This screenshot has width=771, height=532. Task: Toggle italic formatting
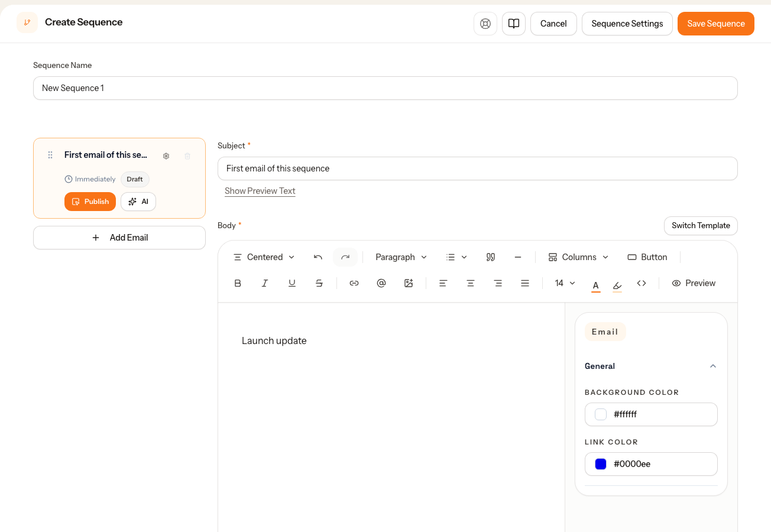click(265, 283)
